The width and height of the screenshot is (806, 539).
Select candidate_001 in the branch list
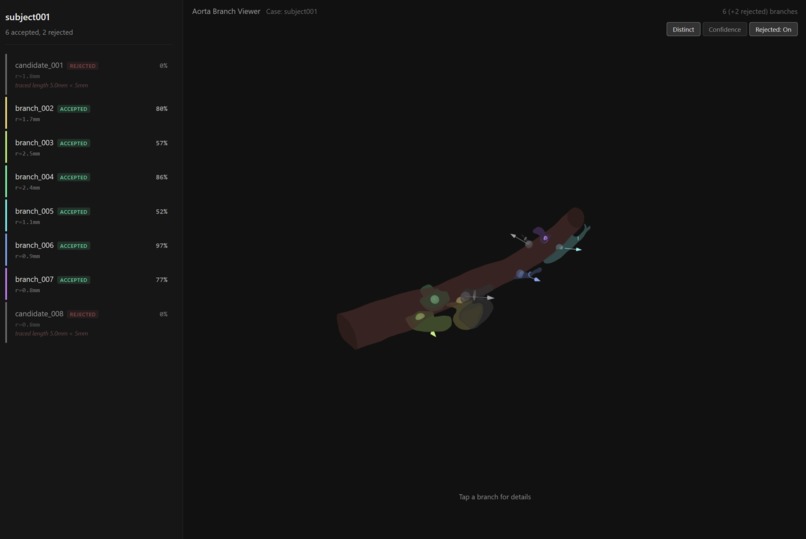tap(88, 75)
